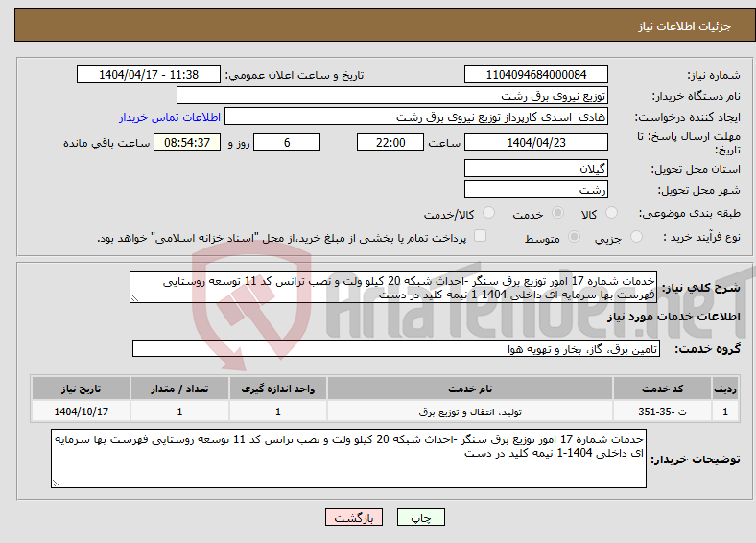
Task: Select the متوسط purchase type radio
Action: 574,237
